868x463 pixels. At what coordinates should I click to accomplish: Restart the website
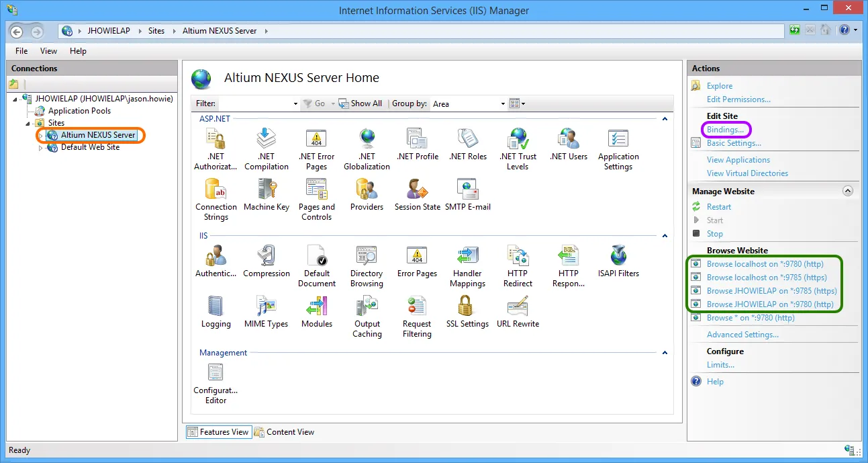719,207
